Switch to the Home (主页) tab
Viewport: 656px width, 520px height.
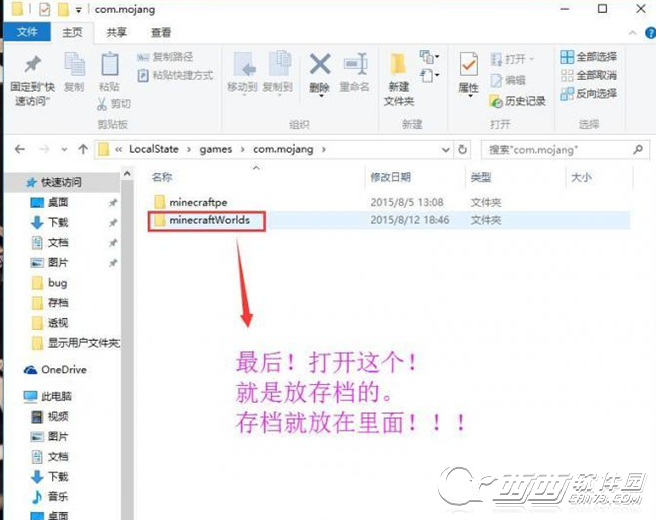pos(72,33)
